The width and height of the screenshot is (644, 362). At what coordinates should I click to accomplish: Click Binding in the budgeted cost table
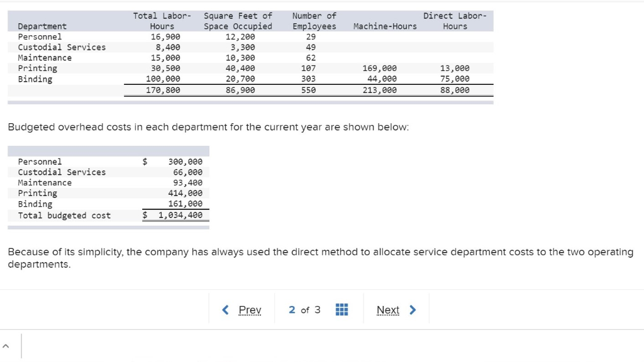(x=35, y=204)
